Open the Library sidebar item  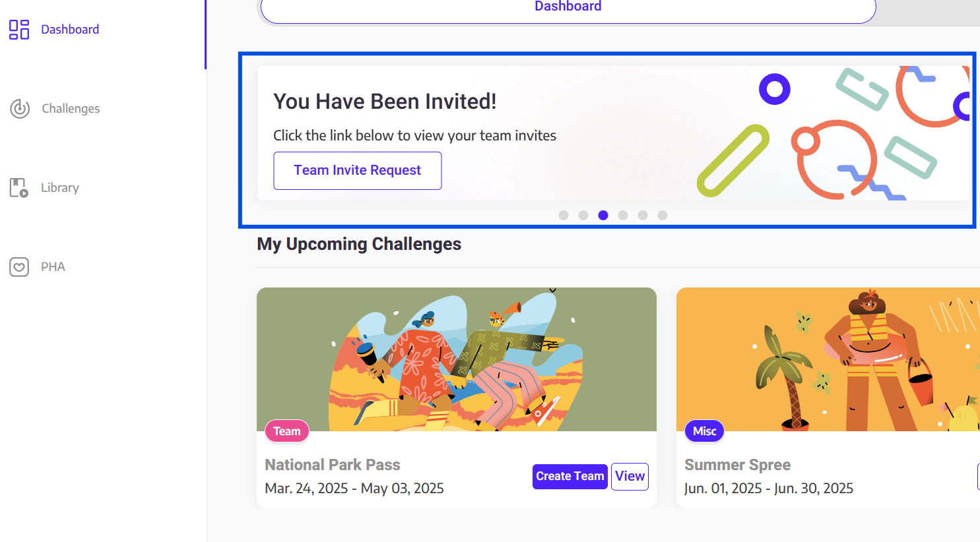(60, 188)
